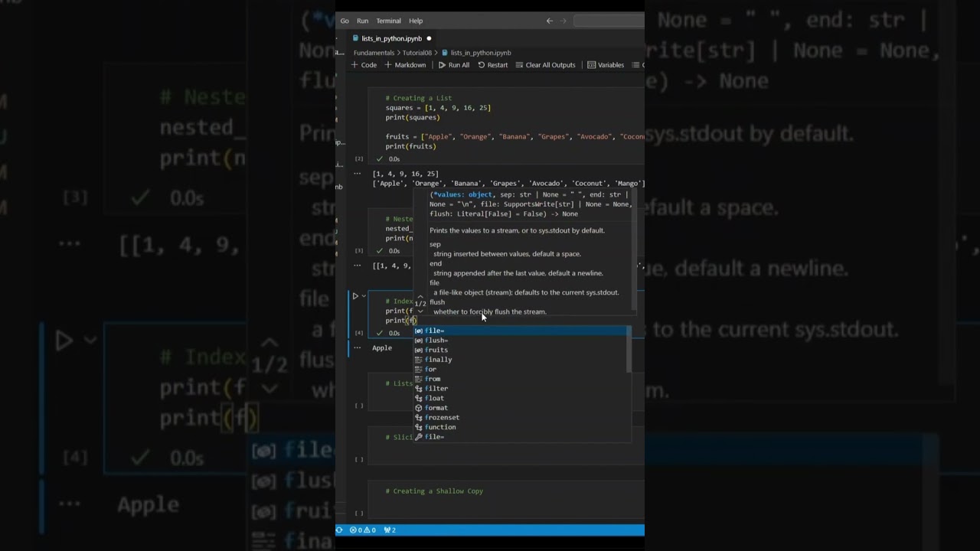Click the 'Apple' output text

tap(382, 348)
